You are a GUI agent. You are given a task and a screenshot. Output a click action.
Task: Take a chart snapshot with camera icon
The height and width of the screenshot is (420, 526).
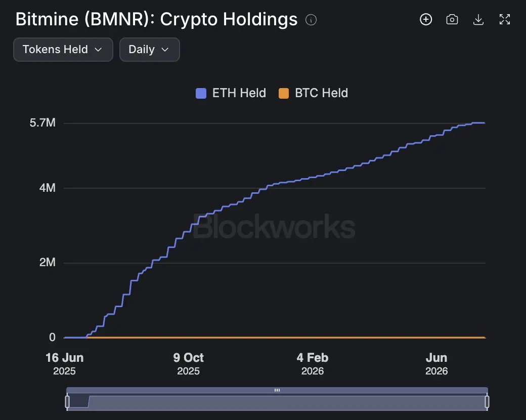pos(452,19)
